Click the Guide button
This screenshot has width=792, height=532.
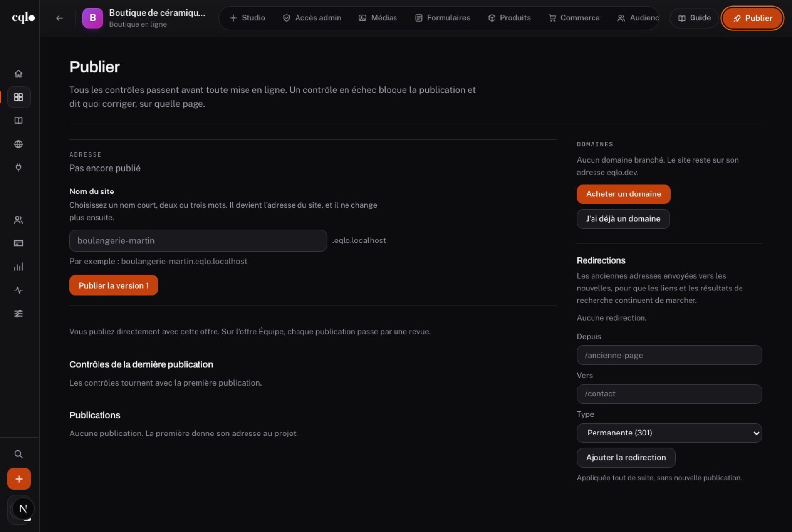[694, 18]
